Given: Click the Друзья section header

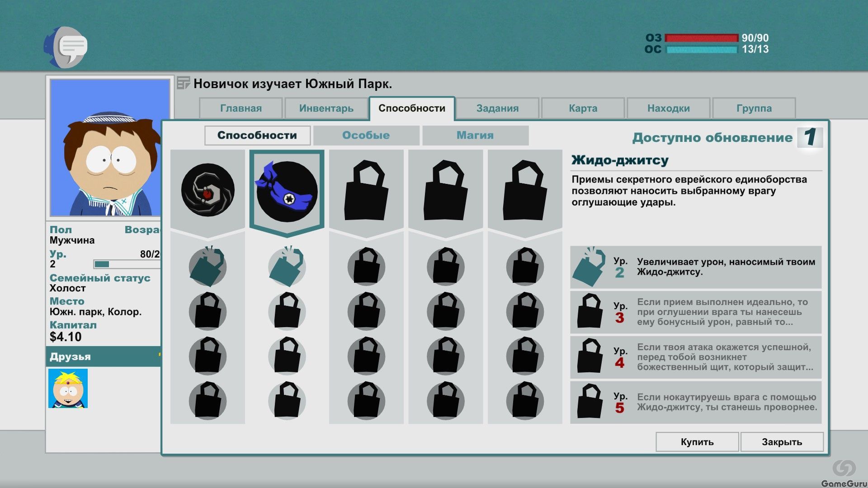Looking at the screenshot, I should tap(104, 357).
